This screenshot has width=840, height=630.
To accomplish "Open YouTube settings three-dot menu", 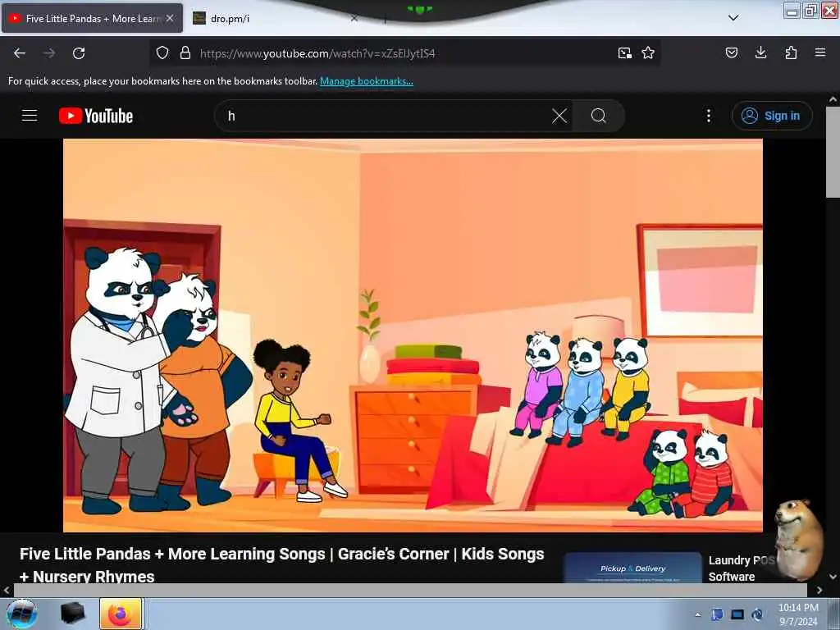I will tap(709, 116).
